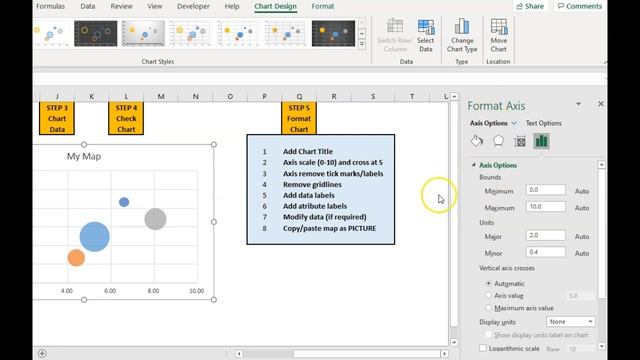Viewport: 640px width, 360px height.
Task: Click the Minimum bound input field
Action: coord(546,190)
